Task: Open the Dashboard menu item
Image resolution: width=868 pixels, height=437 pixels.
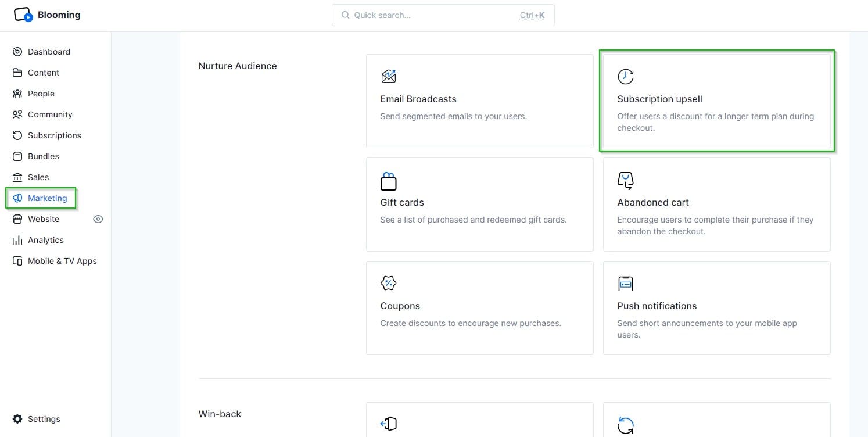Action: tap(49, 52)
